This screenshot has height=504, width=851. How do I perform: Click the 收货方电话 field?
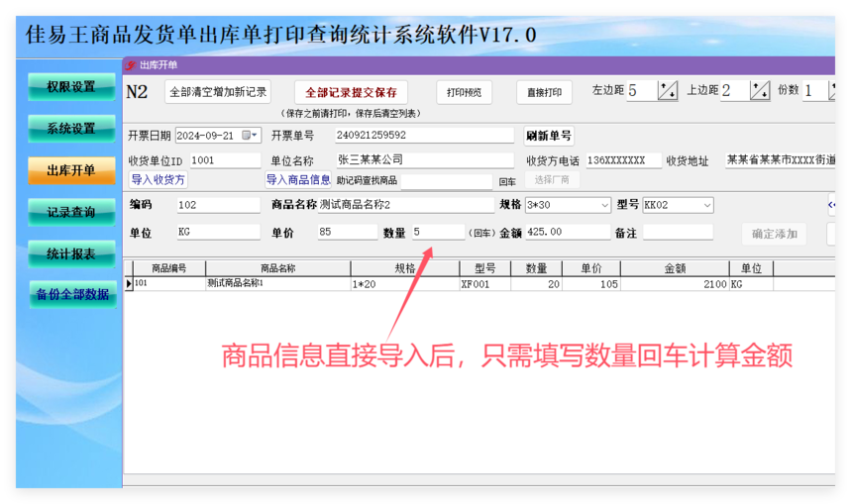(x=623, y=160)
